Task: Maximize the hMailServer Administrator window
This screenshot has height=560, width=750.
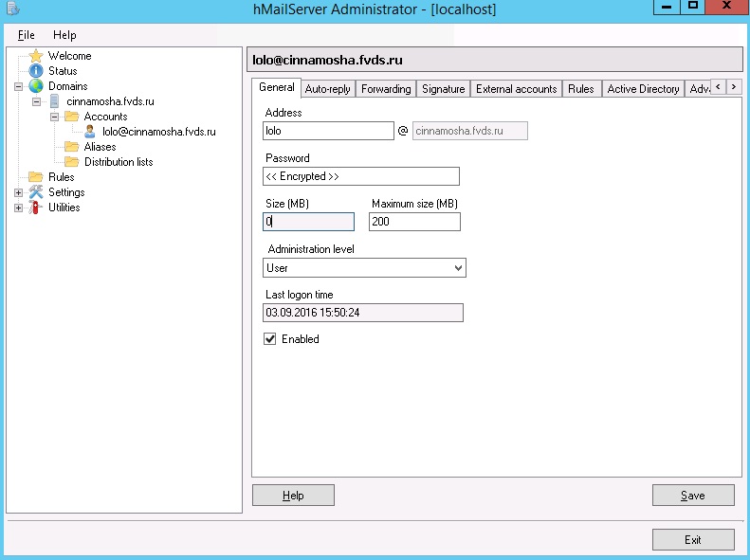Action: tap(693, 7)
